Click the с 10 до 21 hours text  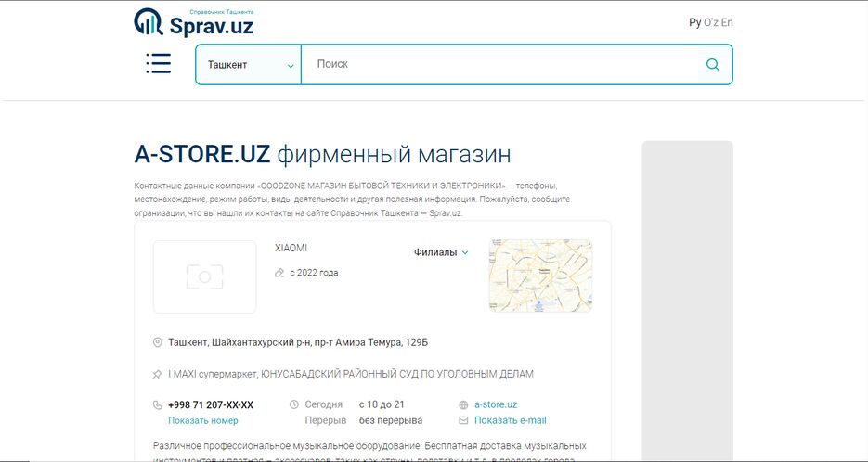tap(382, 404)
